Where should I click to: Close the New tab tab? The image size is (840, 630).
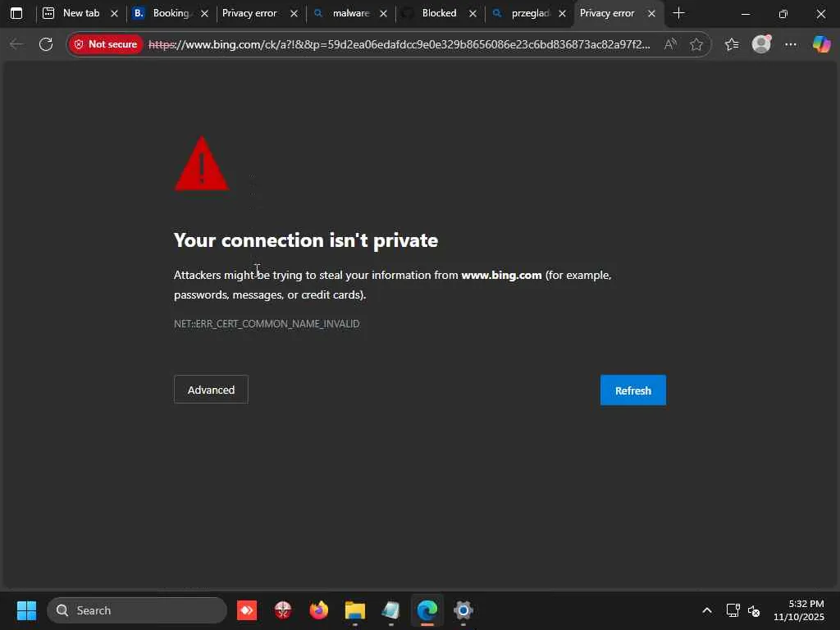coord(114,13)
